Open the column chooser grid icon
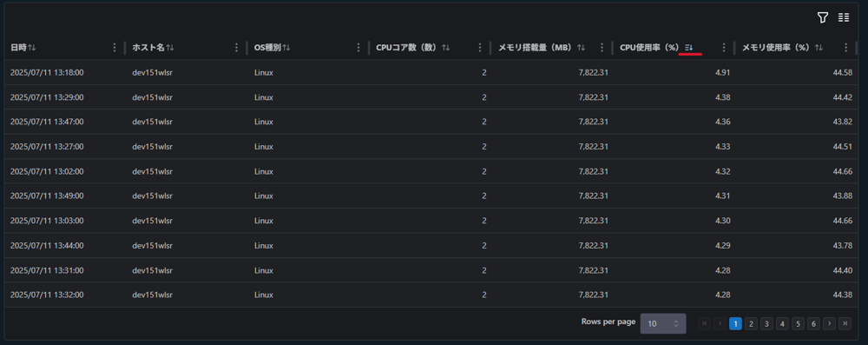This screenshot has width=868, height=345. [x=844, y=17]
